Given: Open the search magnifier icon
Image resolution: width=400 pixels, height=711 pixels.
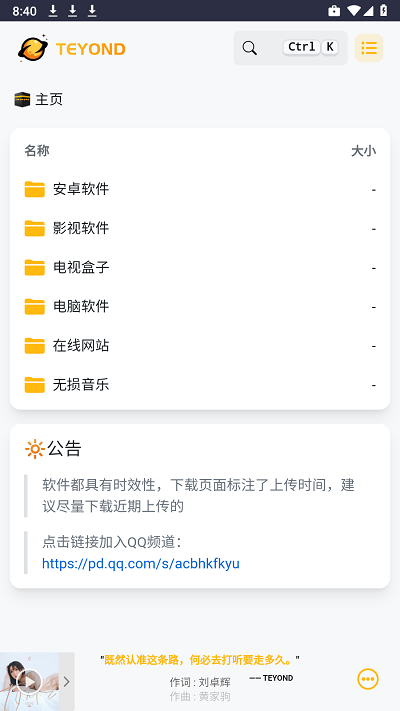Looking at the screenshot, I should click(249, 48).
